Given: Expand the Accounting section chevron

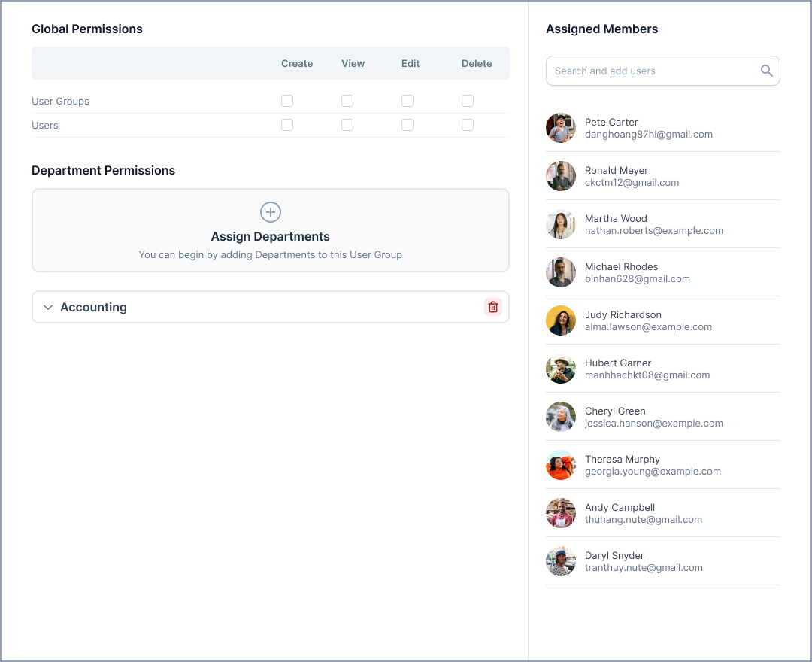Looking at the screenshot, I should click(x=48, y=307).
